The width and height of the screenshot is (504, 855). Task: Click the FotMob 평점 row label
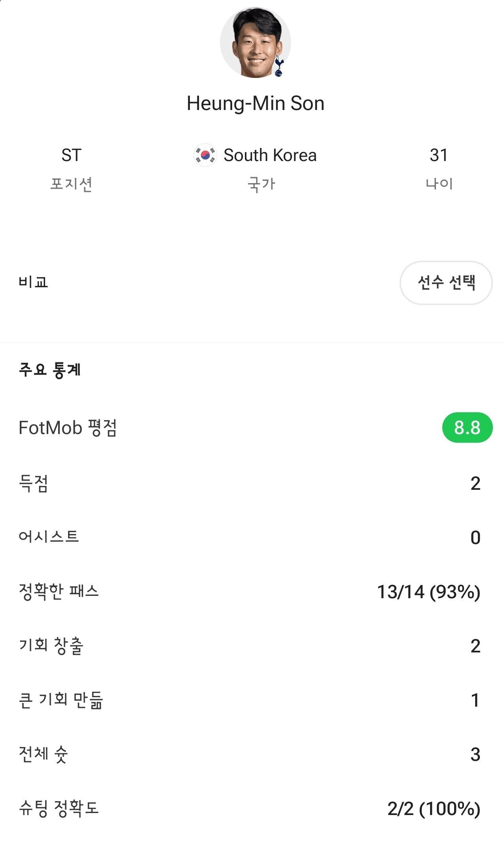pyautogui.click(x=68, y=428)
